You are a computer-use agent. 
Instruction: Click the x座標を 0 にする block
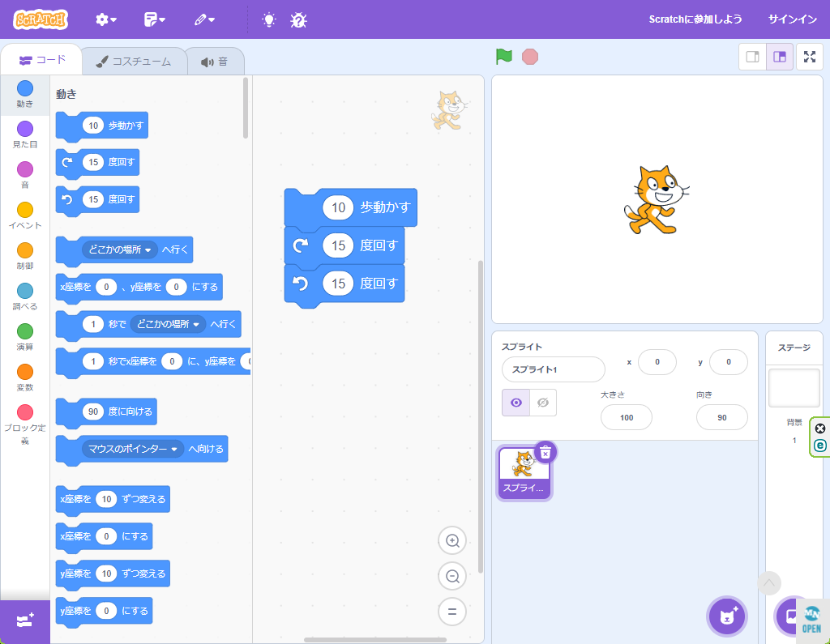[x=105, y=536]
